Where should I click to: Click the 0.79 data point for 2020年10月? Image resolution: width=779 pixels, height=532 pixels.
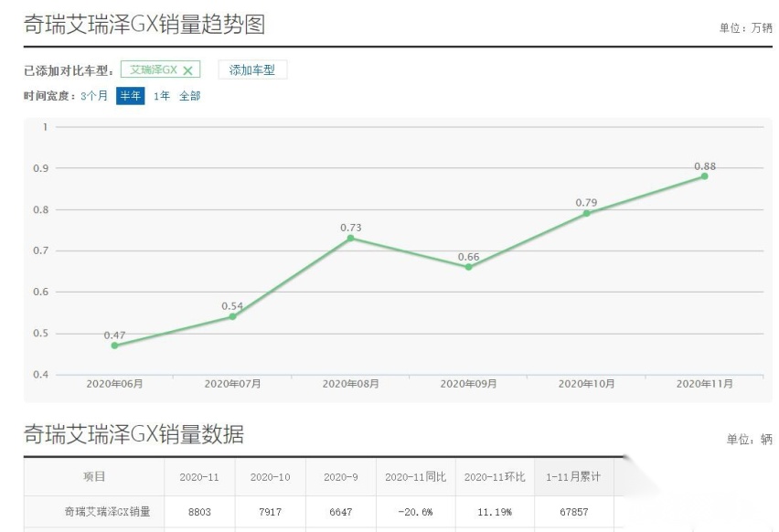tap(587, 214)
